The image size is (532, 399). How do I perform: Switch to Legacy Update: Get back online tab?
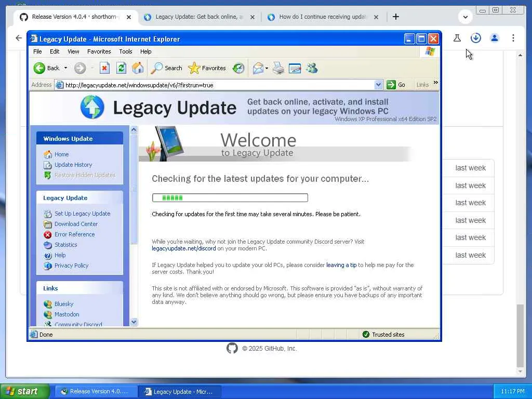[199, 17]
